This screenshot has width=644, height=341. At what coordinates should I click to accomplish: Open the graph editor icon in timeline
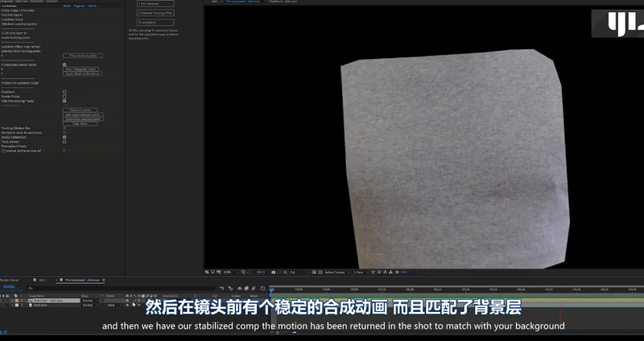(263, 289)
